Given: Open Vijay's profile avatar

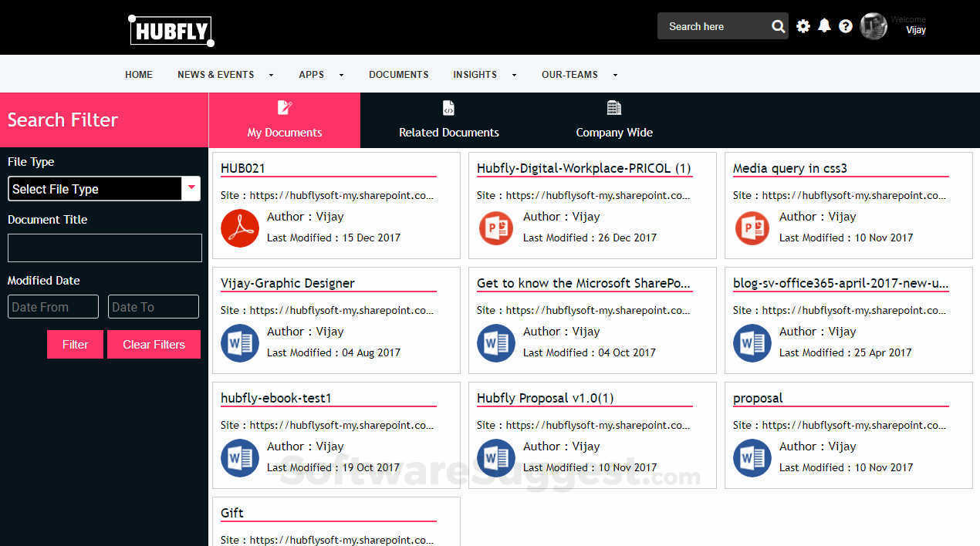Looking at the screenshot, I should click(x=873, y=25).
